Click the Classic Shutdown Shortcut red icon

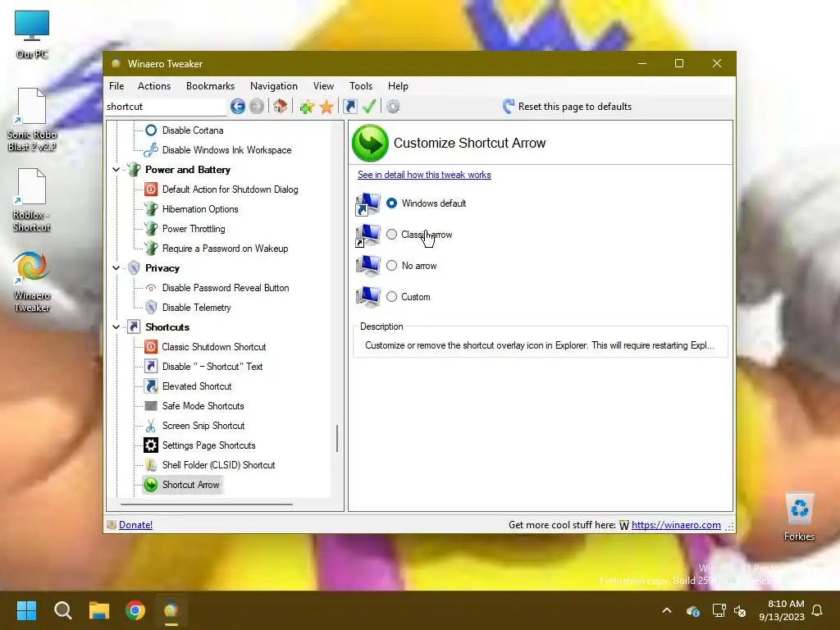point(151,347)
